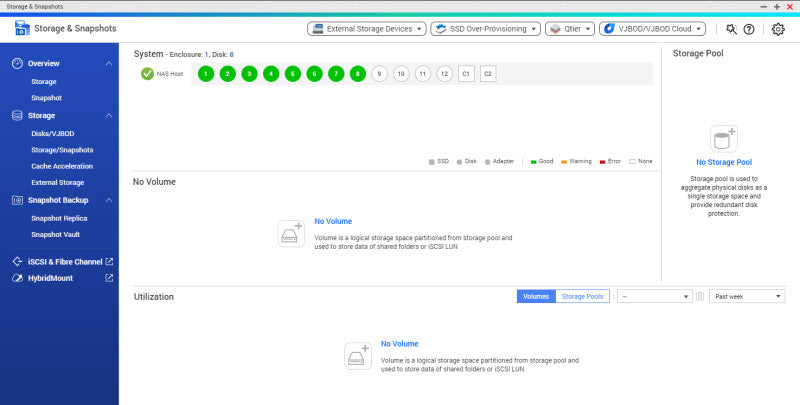Click the global tools wrench icon
The width and height of the screenshot is (800, 405).
point(732,29)
